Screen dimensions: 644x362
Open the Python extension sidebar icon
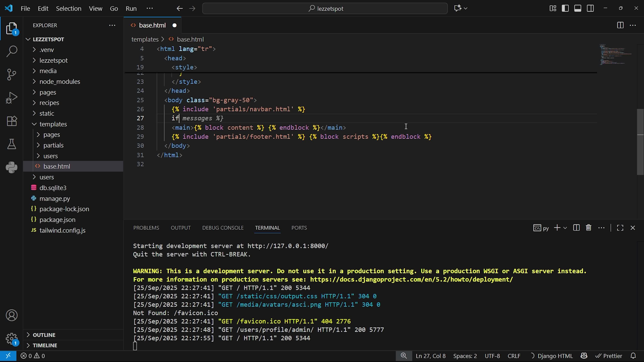click(x=12, y=167)
